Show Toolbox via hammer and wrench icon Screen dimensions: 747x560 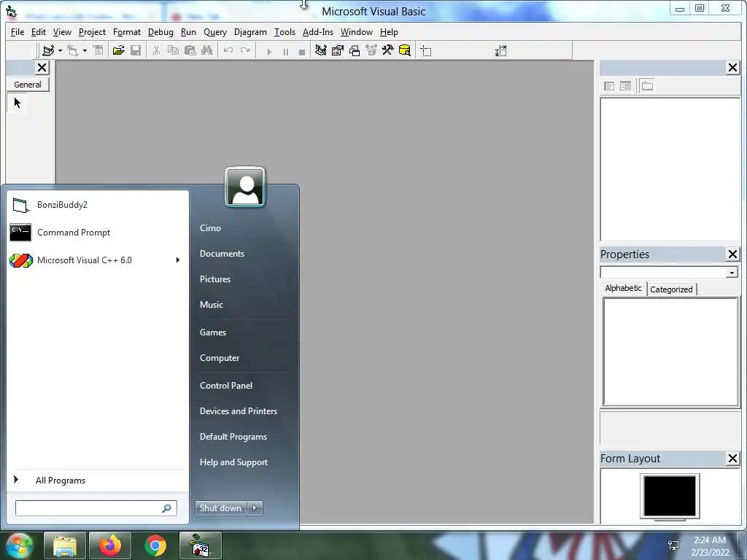tap(388, 50)
